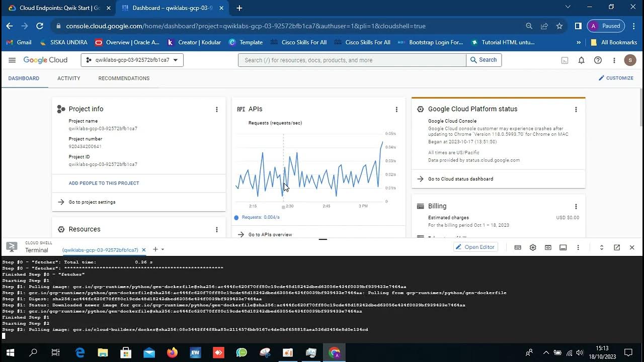Open Firefox from the taskbar
644x362 pixels.
pyautogui.click(x=172, y=352)
